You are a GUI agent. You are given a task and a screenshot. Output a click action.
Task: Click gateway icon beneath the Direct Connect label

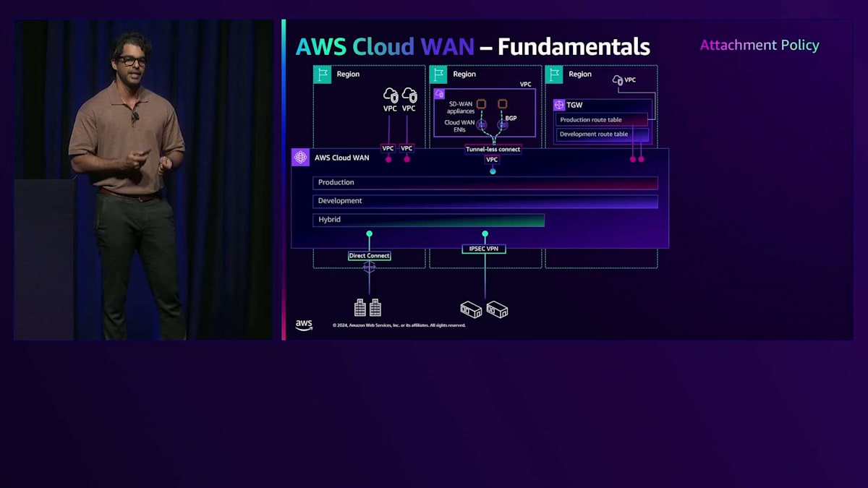click(x=369, y=267)
